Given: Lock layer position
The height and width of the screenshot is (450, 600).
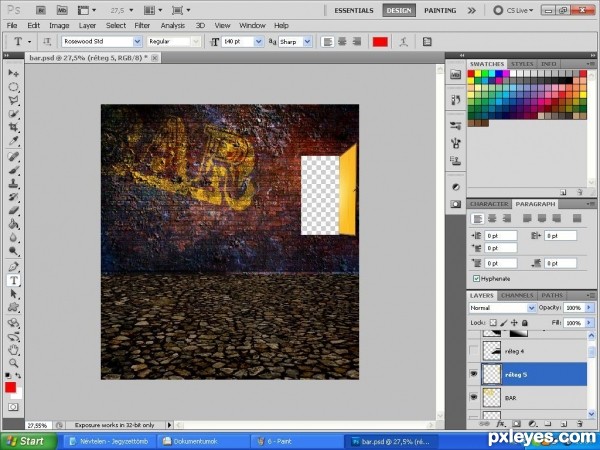Looking at the screenshot, I should pos(514,323).
